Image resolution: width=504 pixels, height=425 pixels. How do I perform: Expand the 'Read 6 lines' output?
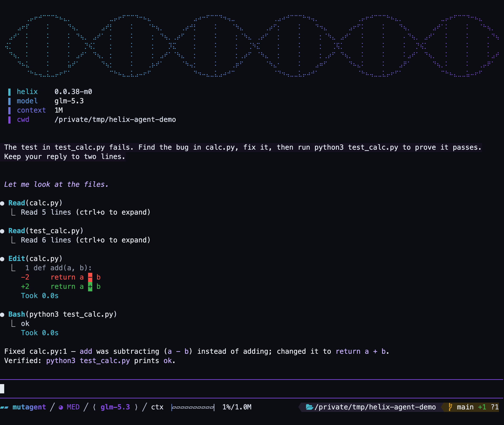tap(86, 240)
